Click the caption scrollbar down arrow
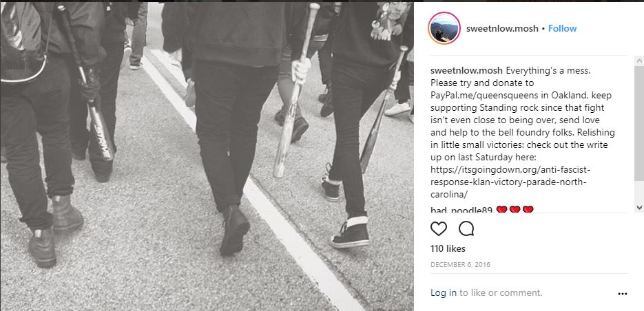Screen dimensions: 644x311 click(639, 208)
